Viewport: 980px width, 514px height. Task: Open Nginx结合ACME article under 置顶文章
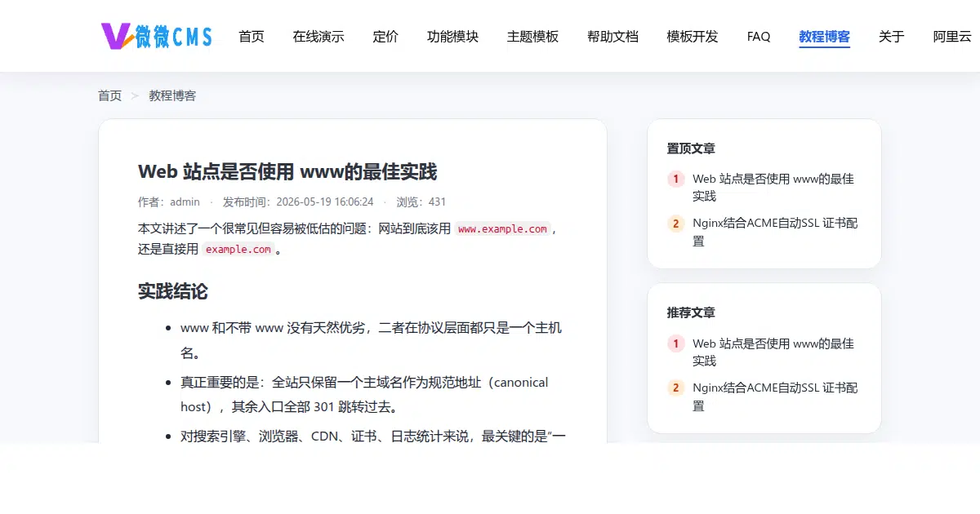(x=775, y=232)
